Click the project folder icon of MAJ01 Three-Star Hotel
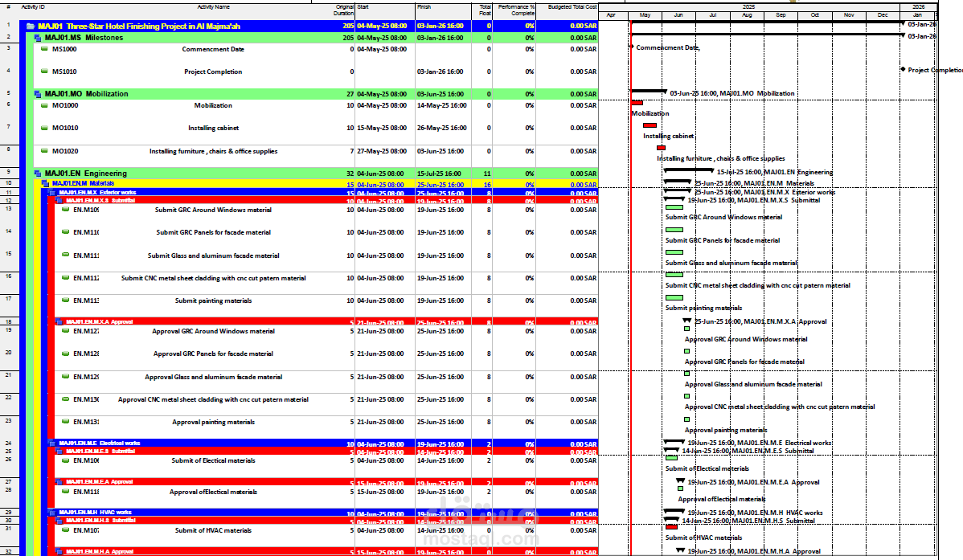This screenshot has height=560, width=963. (x=31, y=27)
